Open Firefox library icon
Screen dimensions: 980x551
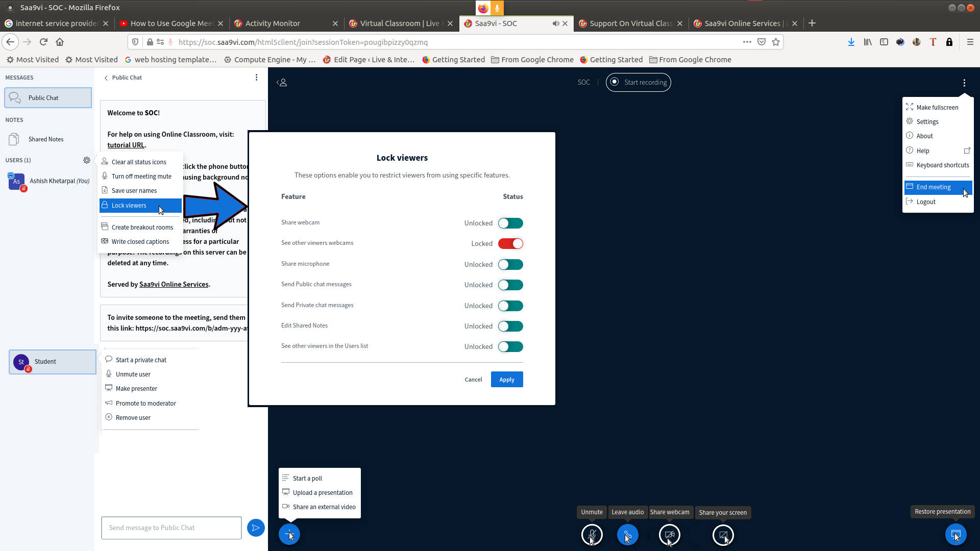coord(867,42)
